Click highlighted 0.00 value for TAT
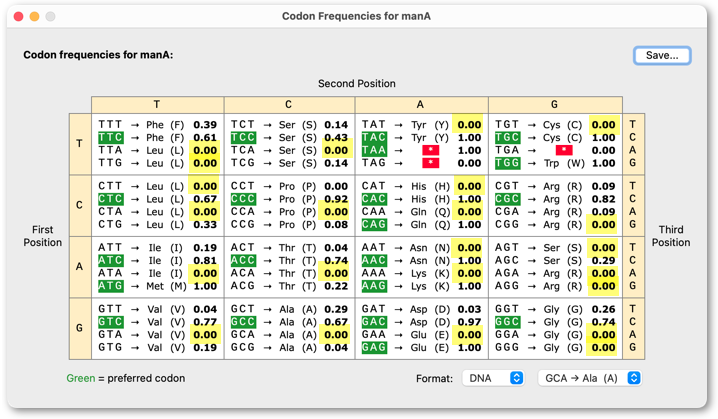 469,125
